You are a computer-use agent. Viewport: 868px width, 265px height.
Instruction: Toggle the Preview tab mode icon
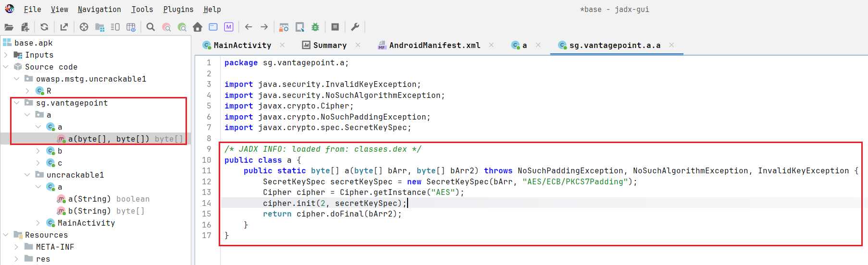click(x=115, y=27)
